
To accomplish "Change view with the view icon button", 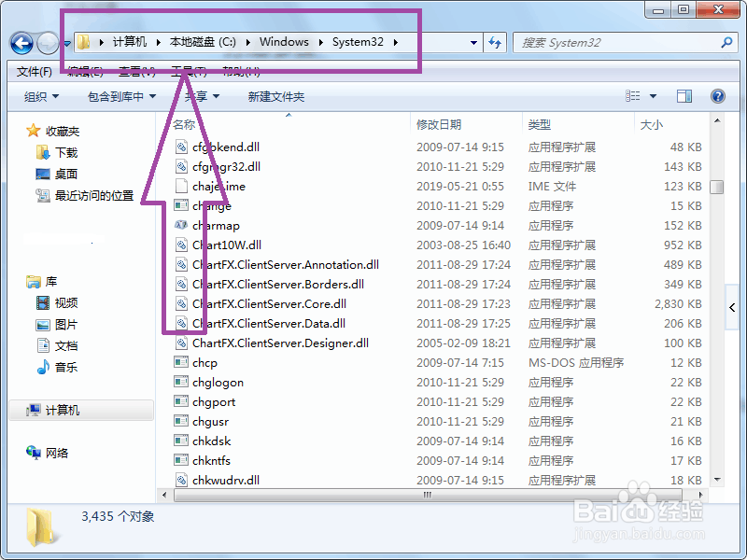I will pyautogui.click(x=633, y=96).
